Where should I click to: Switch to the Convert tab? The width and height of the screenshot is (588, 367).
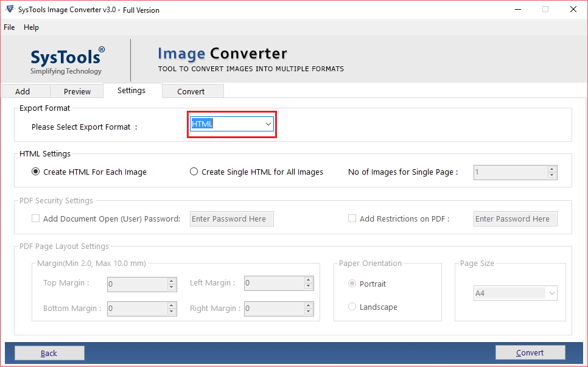(192, 91)
